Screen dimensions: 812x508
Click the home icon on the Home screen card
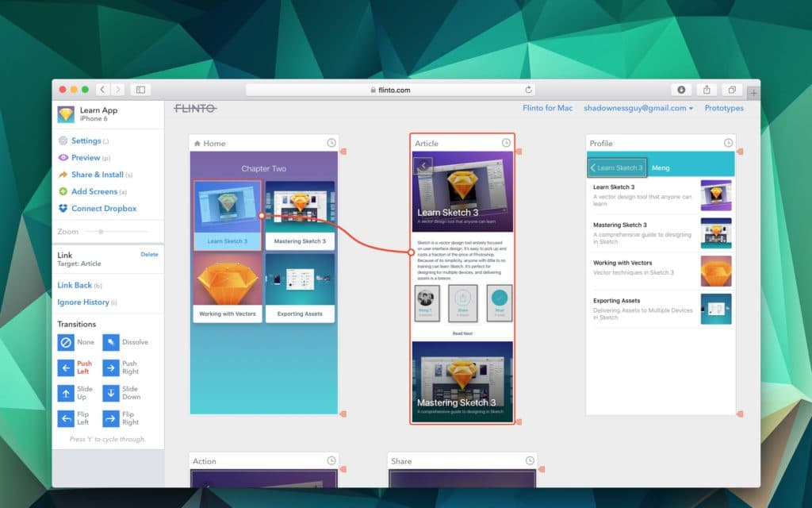pos(196,144)
